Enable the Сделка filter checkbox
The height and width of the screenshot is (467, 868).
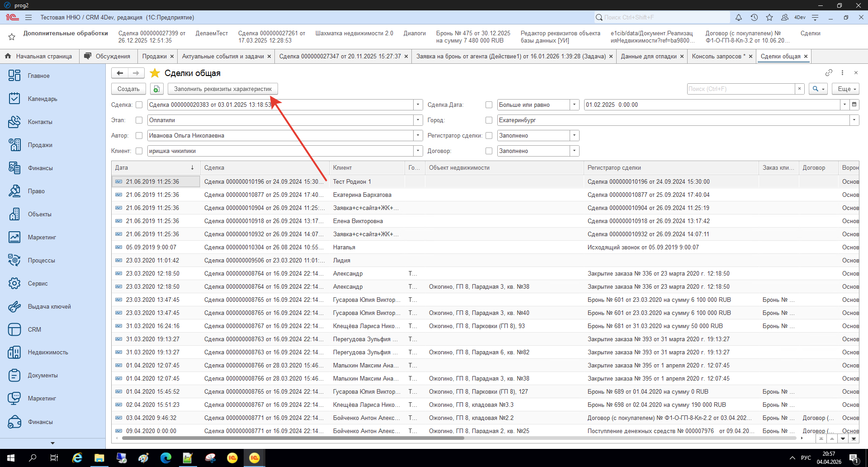[139, 105]
